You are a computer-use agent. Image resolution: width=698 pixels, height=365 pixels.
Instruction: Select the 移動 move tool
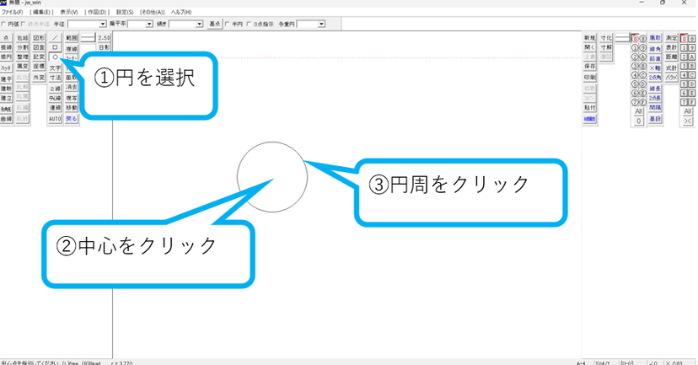[x=72, y=107]
